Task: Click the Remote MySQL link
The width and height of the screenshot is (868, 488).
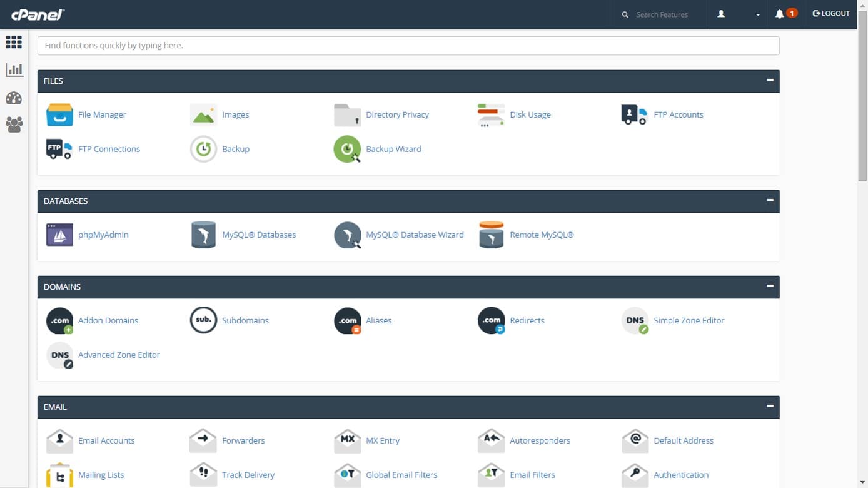Action: (542, 235)
